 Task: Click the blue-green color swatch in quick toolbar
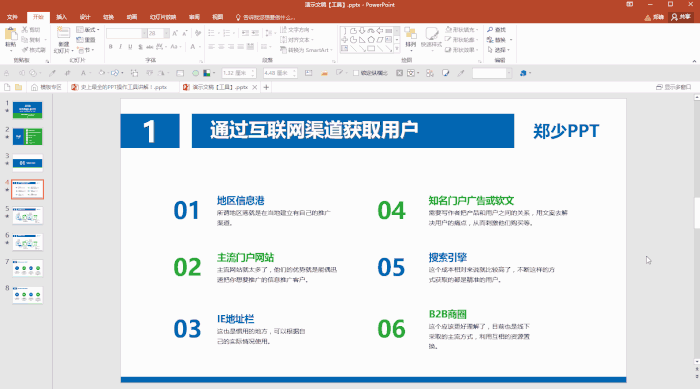(x=207, y=73)
